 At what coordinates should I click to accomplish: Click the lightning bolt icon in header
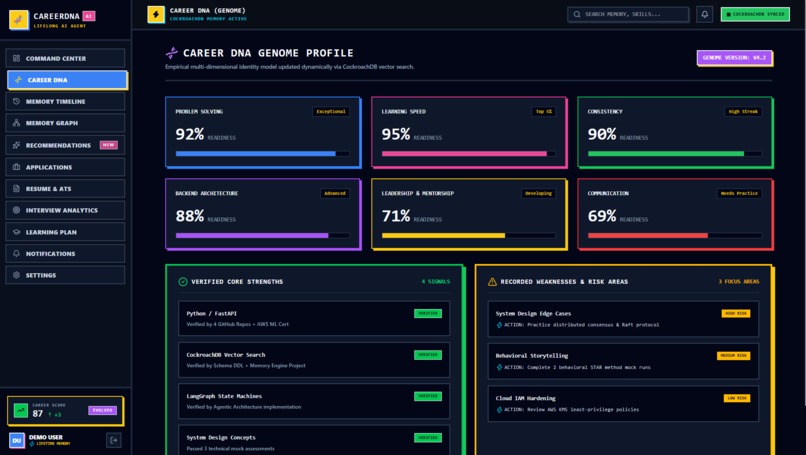pos(156,14)
